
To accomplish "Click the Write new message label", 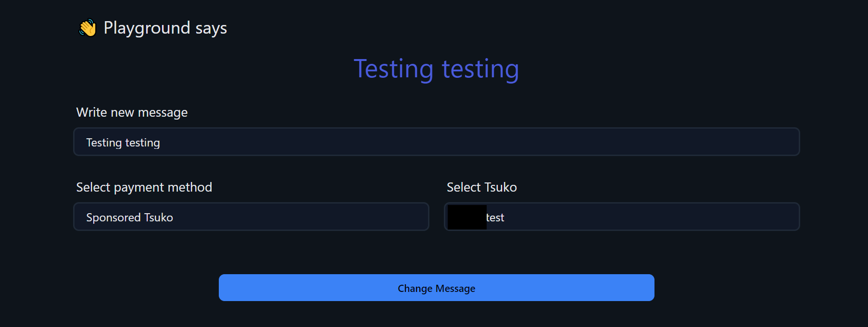I will pyautogui.click(x=132, y=112).
